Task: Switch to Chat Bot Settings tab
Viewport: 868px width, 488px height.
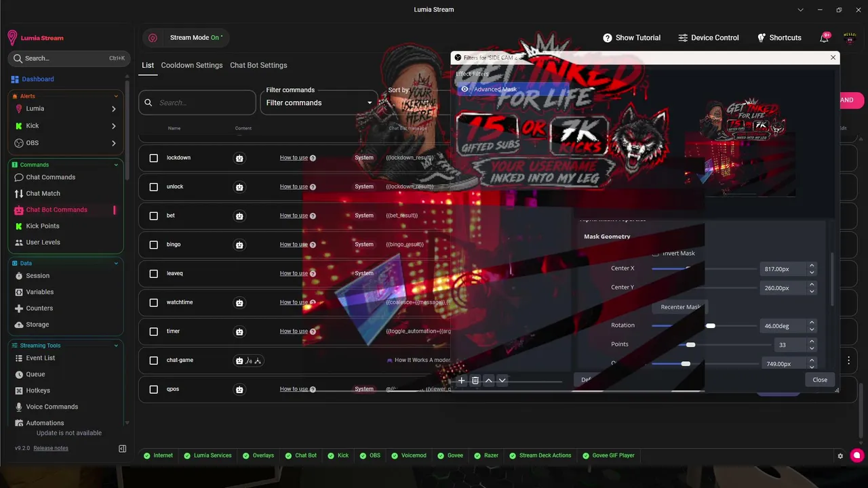Action: point(258,66)
